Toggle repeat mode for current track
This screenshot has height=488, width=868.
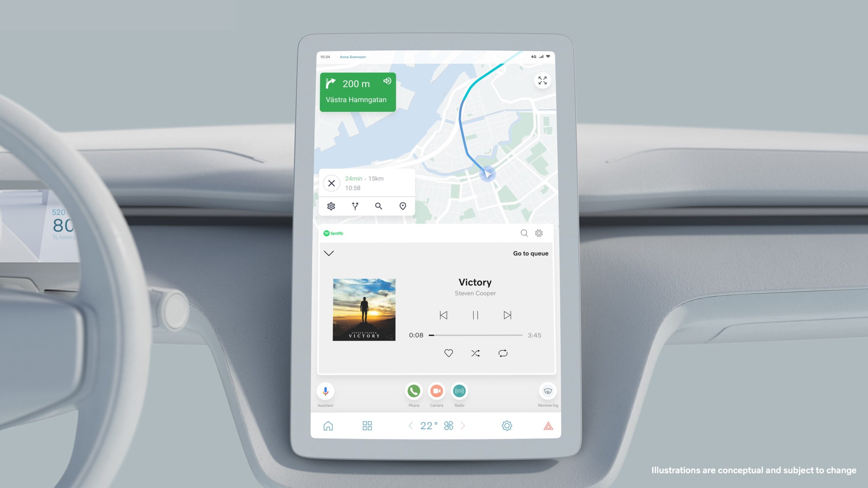tap(502, 353)
